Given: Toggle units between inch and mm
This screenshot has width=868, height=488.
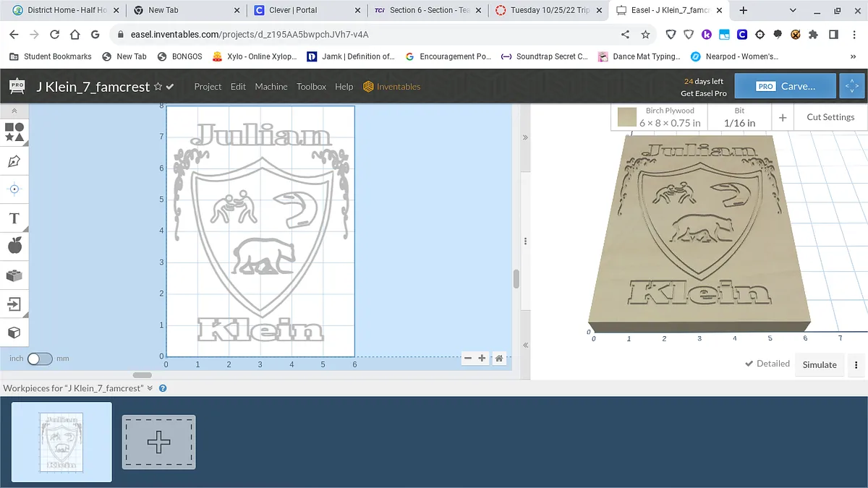Looking at the screenshot, I should 40,359.
